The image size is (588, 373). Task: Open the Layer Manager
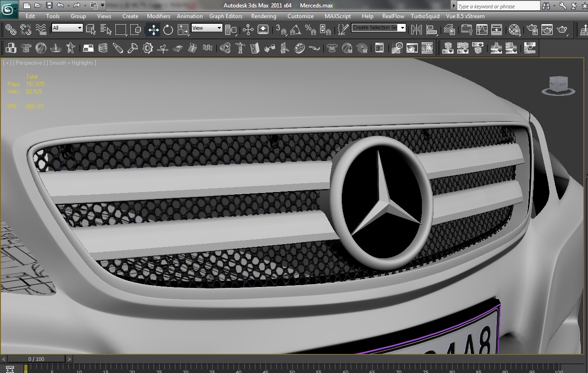[449, 30]
